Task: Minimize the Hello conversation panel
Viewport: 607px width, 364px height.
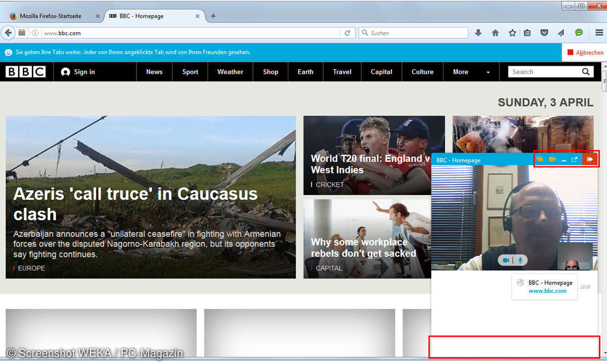Action: pyautogui.click(x=563, y=160)
